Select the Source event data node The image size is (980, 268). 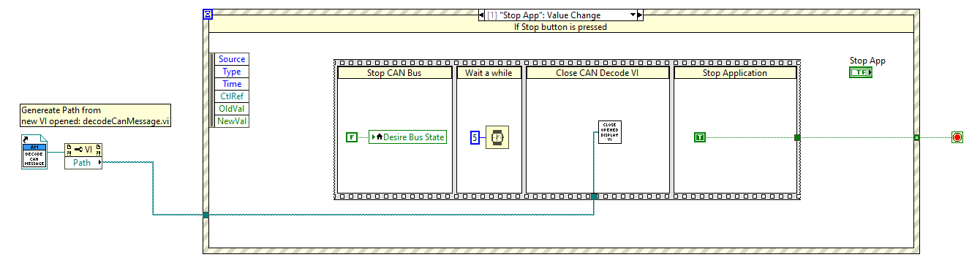click(231, 59)
